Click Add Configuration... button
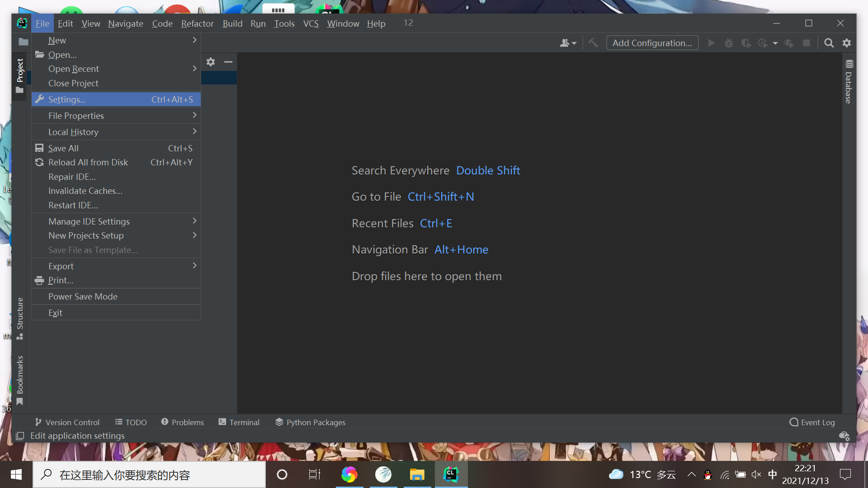 click(652, 43)
